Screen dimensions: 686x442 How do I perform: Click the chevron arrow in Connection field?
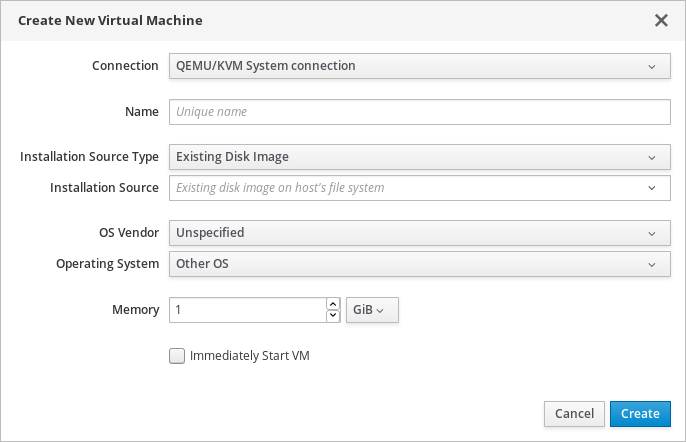click(x=652, y=67)
